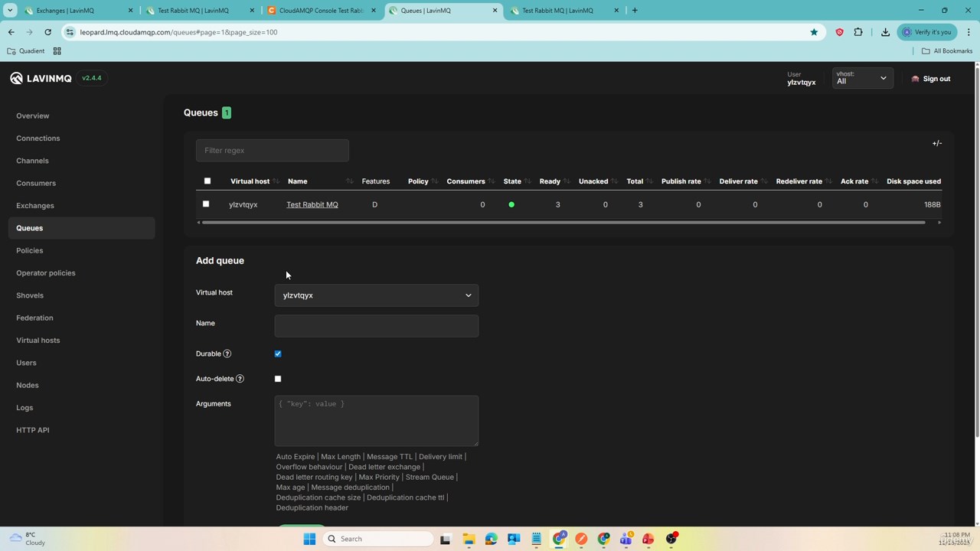Viewport: 980px width, 551px height.
Task: Tick the Test Rabbit MQ row checkbox
Action: 205,204
